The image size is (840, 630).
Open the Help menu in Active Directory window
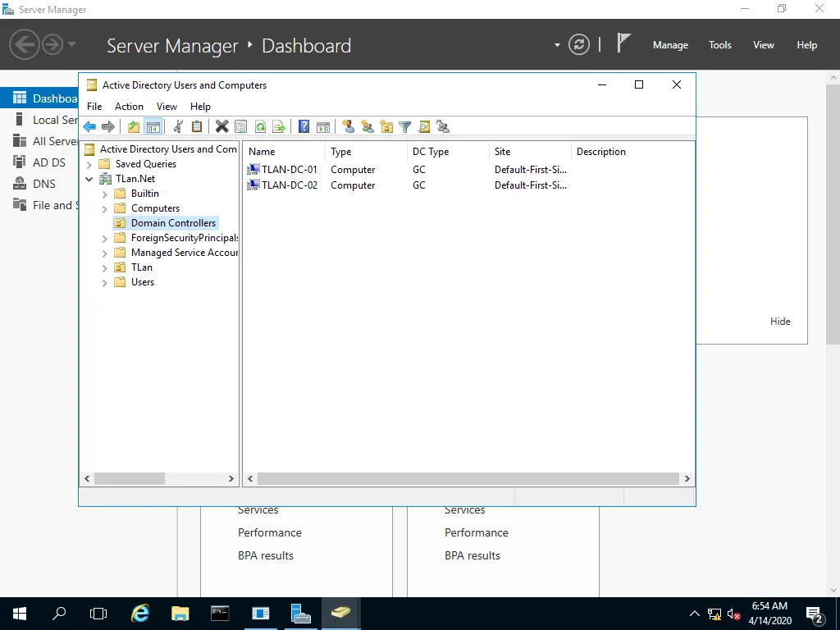[200, 107]
